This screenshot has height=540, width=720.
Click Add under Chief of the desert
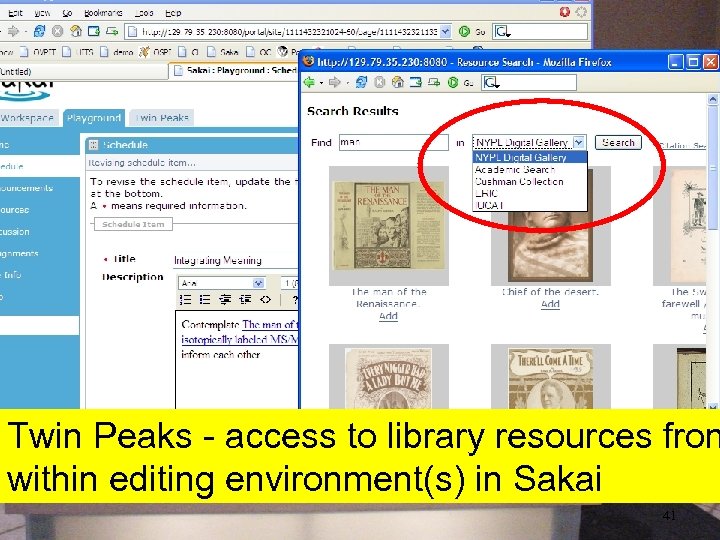[550, 304]
